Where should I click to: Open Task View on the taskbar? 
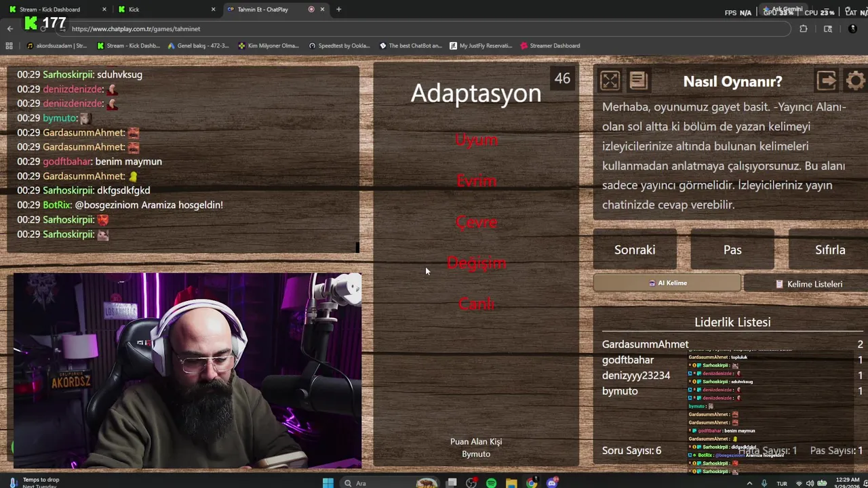pyautogui.click(x=451, y=483)
